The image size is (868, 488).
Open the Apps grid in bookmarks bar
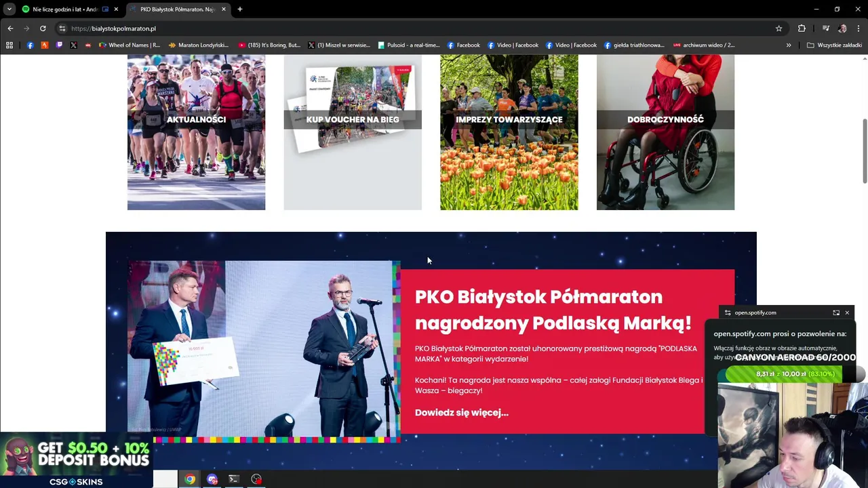tap(9, 45)
